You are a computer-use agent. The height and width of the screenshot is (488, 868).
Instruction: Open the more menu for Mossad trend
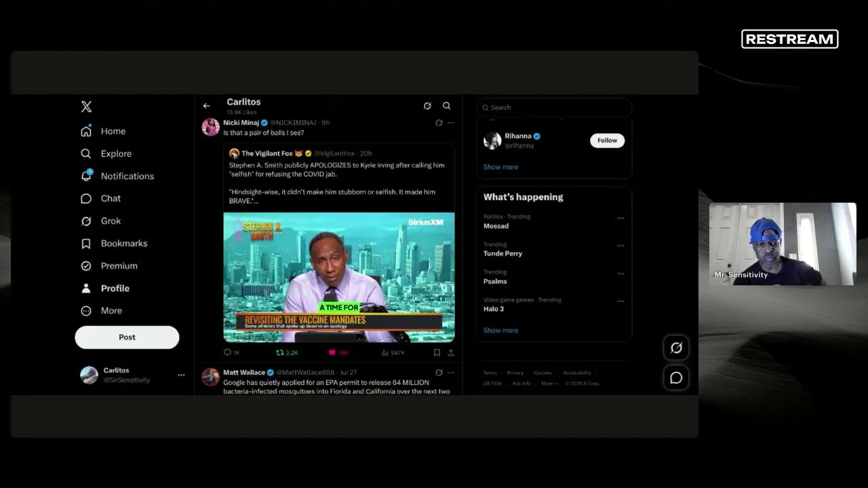tap(620, 218)
